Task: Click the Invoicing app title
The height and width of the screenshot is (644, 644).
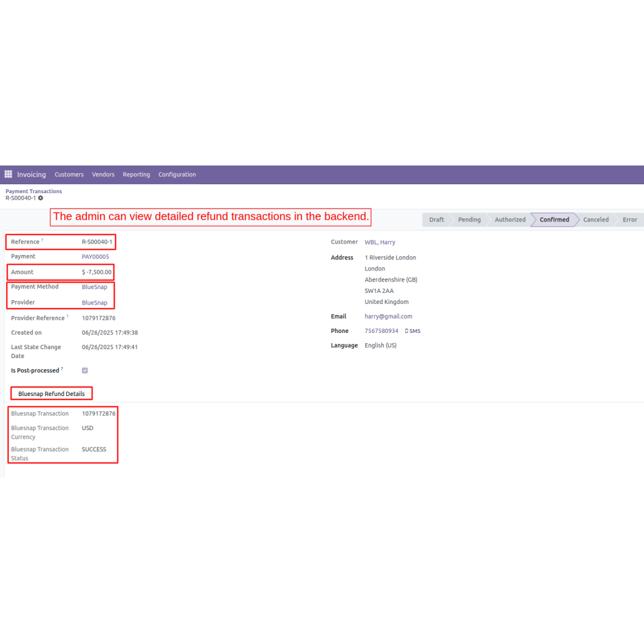Action: [x=32, y=175]
